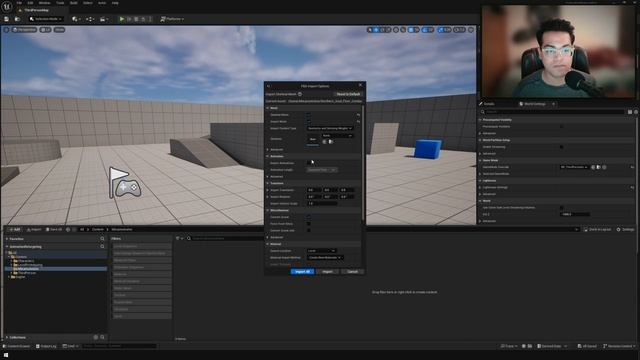Image resolution: width=640 pixels, height=360 pixels.
Task: Click Import in Content Browser toolbar
Action: click(x=34, y=230)
